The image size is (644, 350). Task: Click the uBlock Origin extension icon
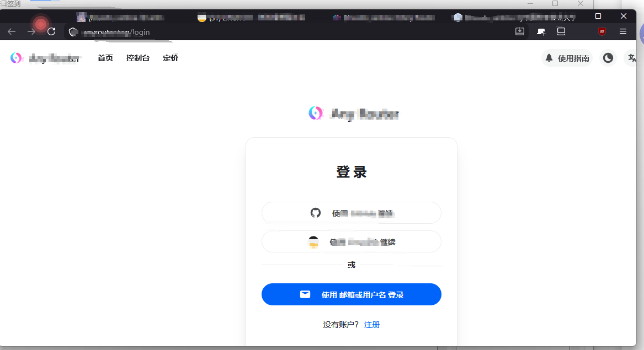(x=602, y=31)
